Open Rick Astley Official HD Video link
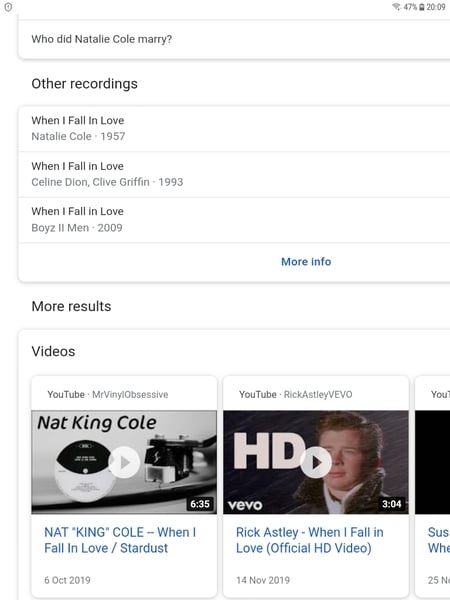The height and width of the screenshot is (600, 450). pyautogui.click(x=310, y=540)
